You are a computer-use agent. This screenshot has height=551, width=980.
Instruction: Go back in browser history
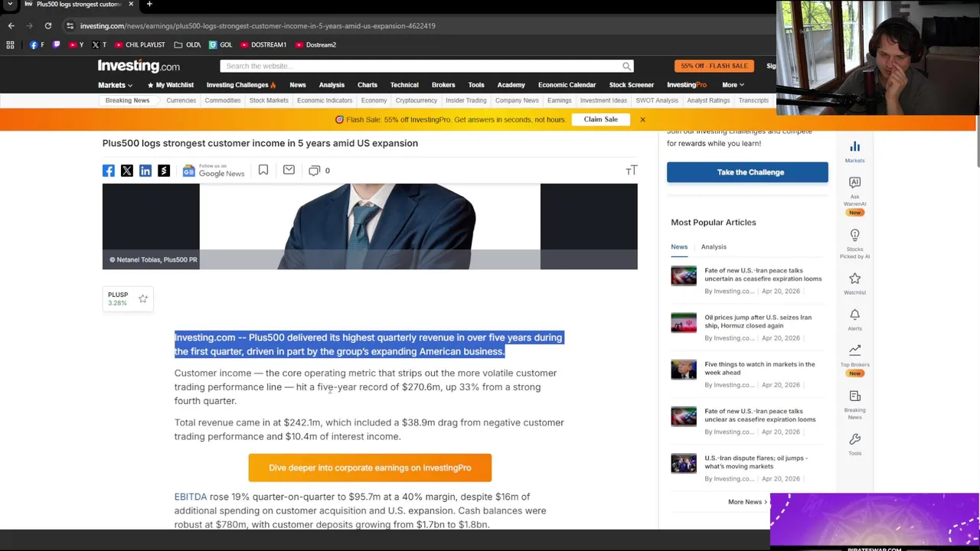coord(11,25)
